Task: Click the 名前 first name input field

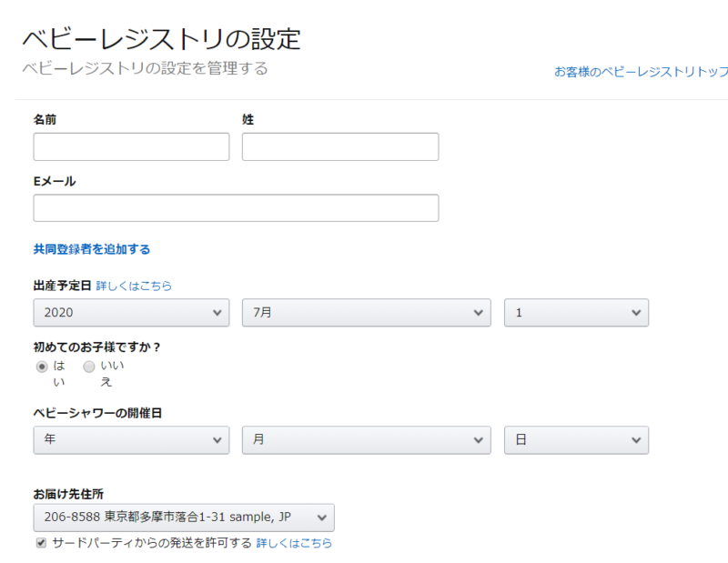Action: pos(131,146)
